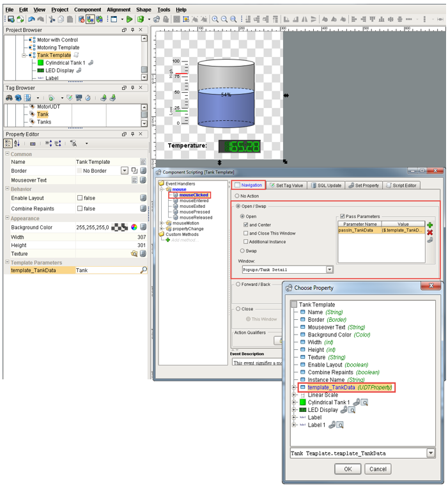Expand template_TankData node in Choose Property
The width and height of the screenshot is (448, 490).
pyautogui.click(x=294, y=387)
